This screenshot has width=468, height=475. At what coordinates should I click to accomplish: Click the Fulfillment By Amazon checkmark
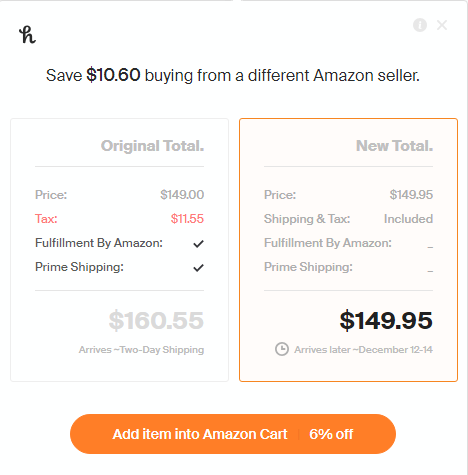pos(198,244)
